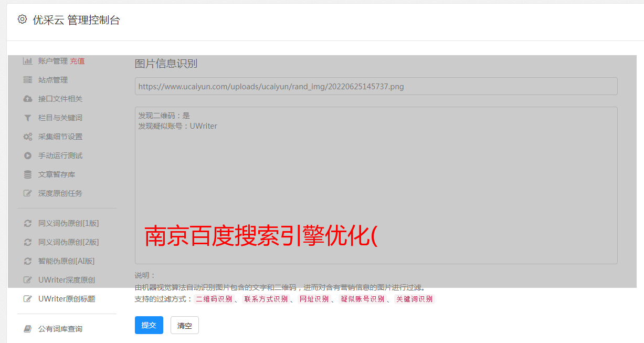This screenshot has width=644, height=343.
Task: Open UWriter深度原创 menu item
Action: (67, 280)
